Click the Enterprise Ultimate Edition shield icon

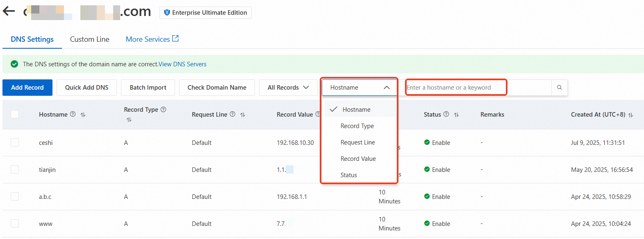click(x=167, y=13)
